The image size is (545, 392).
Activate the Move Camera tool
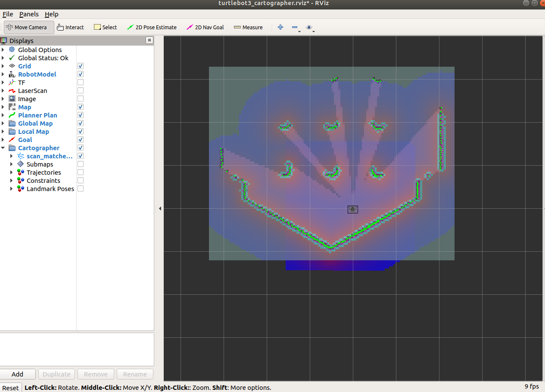28,27
